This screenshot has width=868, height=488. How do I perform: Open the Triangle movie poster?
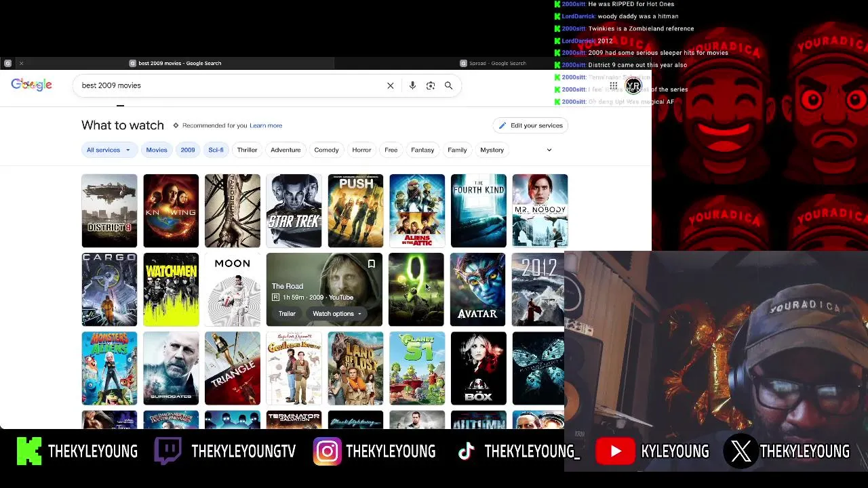(x=233, y=368)
